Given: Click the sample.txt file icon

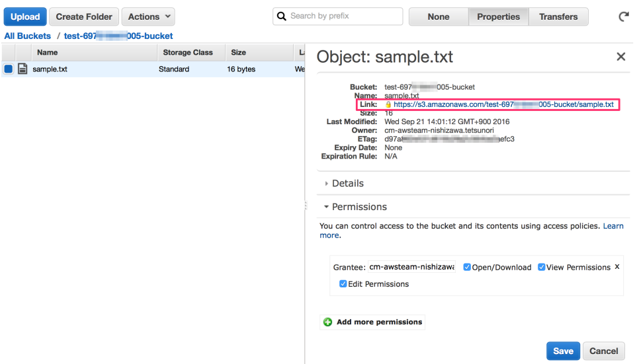Looking at the screenshot, I should (22, 69).
